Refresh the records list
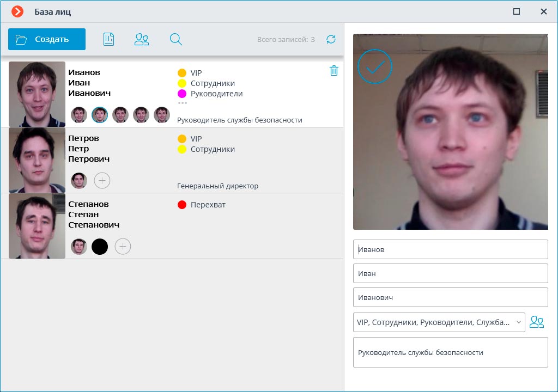 (331, 39)
